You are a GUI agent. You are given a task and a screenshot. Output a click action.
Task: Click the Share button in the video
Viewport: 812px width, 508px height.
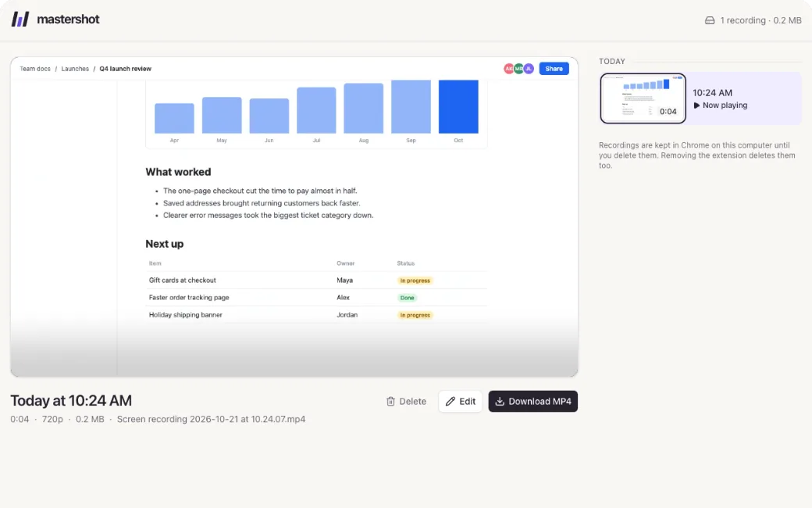(554, 69)
